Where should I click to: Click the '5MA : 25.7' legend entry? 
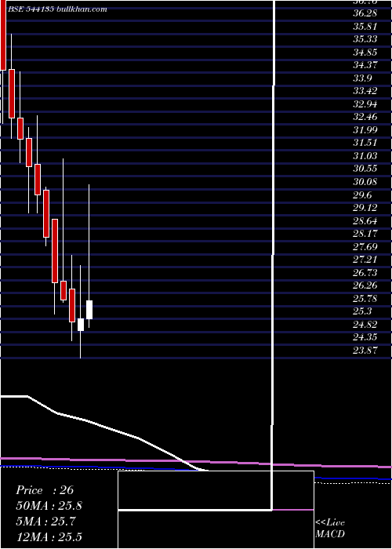tap(45, 522)
